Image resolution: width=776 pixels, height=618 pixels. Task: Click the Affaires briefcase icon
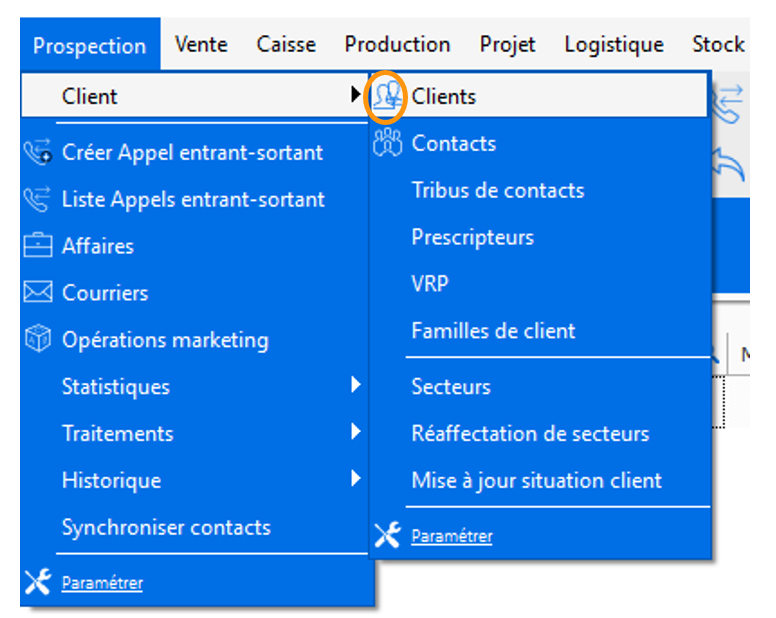(37, 246)
